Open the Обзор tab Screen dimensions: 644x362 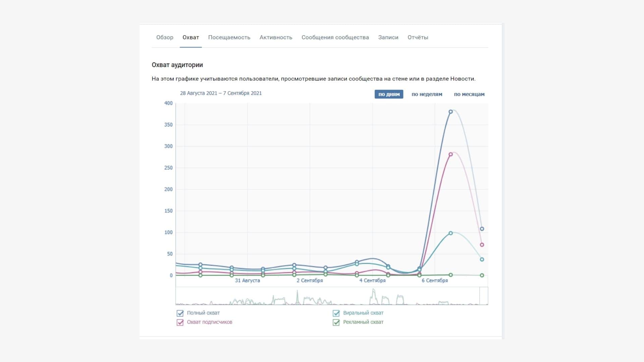pos(165,37)
